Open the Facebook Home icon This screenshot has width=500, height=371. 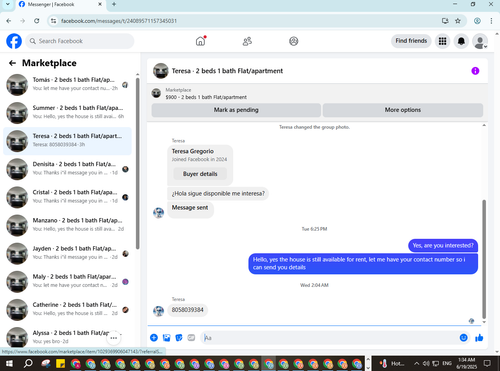pyautogui.click(x=200, y=41)
